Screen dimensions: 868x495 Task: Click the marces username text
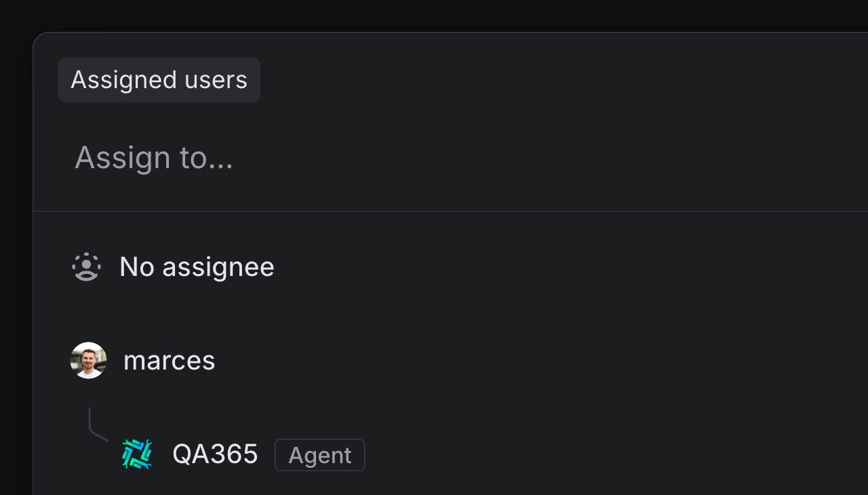click(169, 360)
